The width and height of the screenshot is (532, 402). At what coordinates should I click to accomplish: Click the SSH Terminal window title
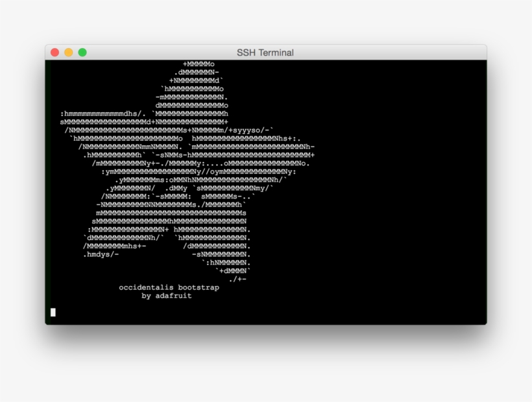pyautogui.click(x=265, y=53)
